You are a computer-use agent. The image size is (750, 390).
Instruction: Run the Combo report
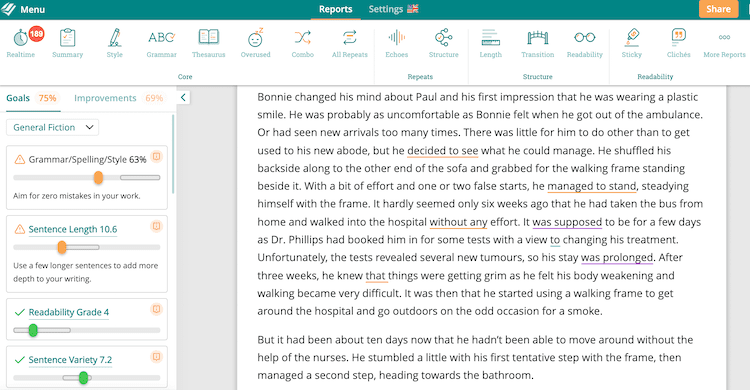(x=303, y=43)
